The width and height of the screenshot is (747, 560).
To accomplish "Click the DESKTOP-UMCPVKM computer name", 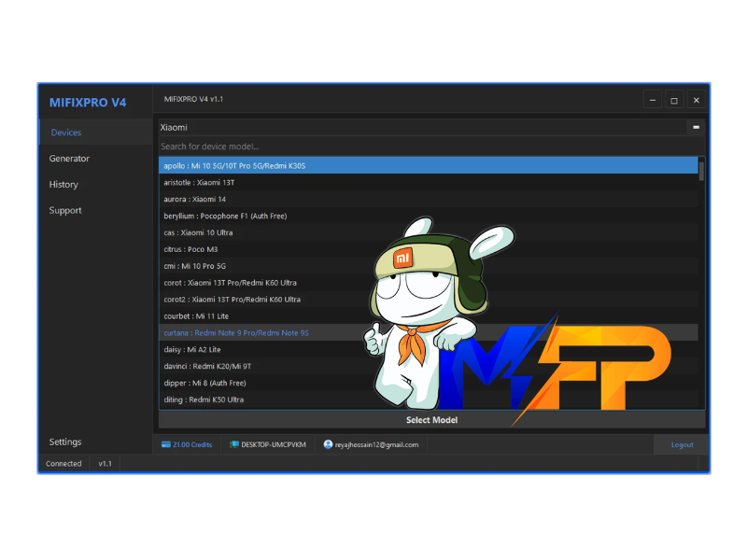I will [x=274, y=445].
